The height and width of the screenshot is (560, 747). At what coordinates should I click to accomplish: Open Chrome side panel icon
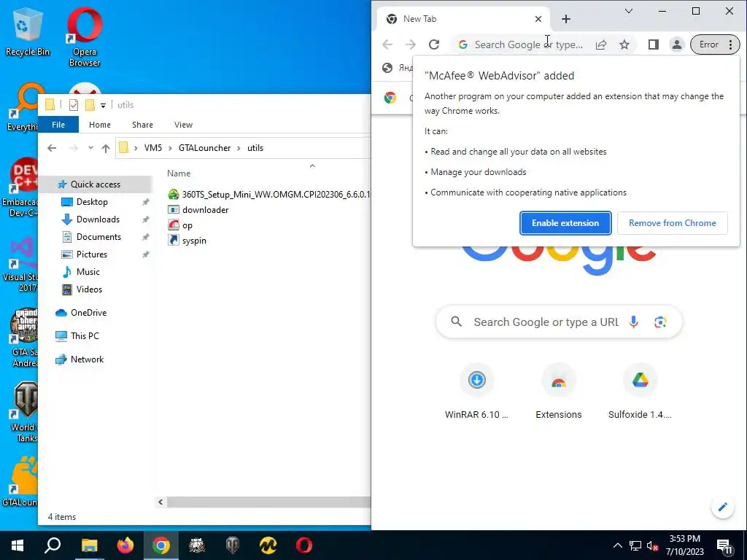tap(653, 44)
